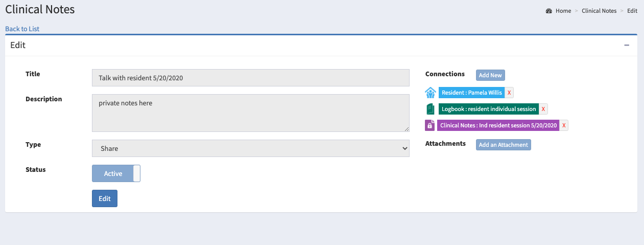
Task: Click the Description field label
Action: pos(44,99)
